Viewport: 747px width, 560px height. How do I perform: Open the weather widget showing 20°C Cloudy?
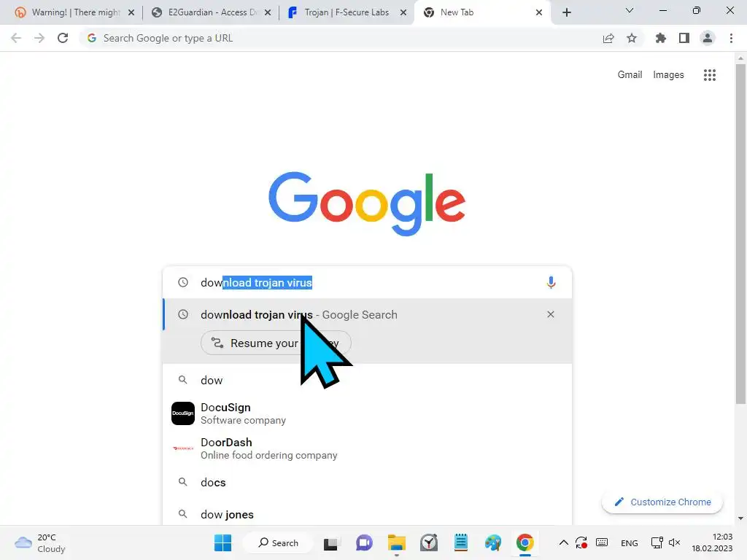point(40,542)
